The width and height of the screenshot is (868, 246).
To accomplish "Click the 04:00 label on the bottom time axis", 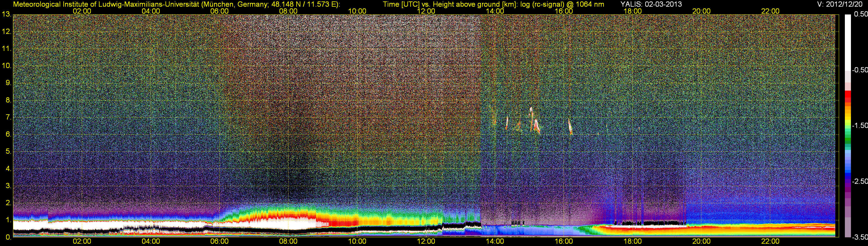I will point(151,241).
